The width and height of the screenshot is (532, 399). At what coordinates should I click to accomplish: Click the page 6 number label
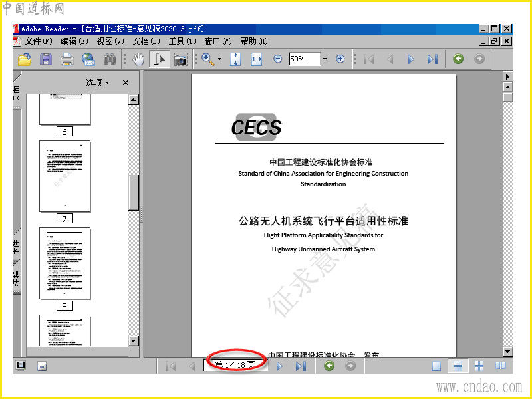(x=65, y=132)
